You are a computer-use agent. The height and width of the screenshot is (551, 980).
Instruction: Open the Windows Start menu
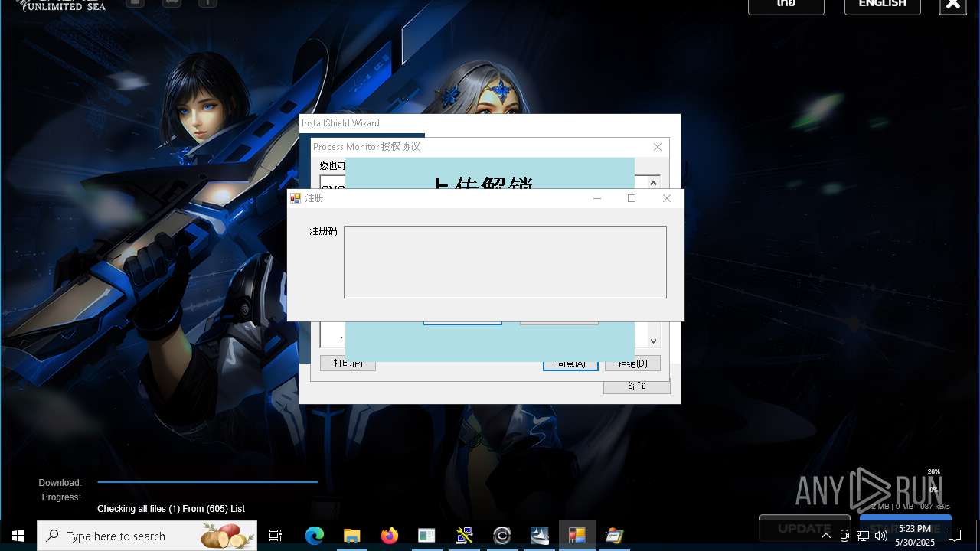(x=18, y=536)
